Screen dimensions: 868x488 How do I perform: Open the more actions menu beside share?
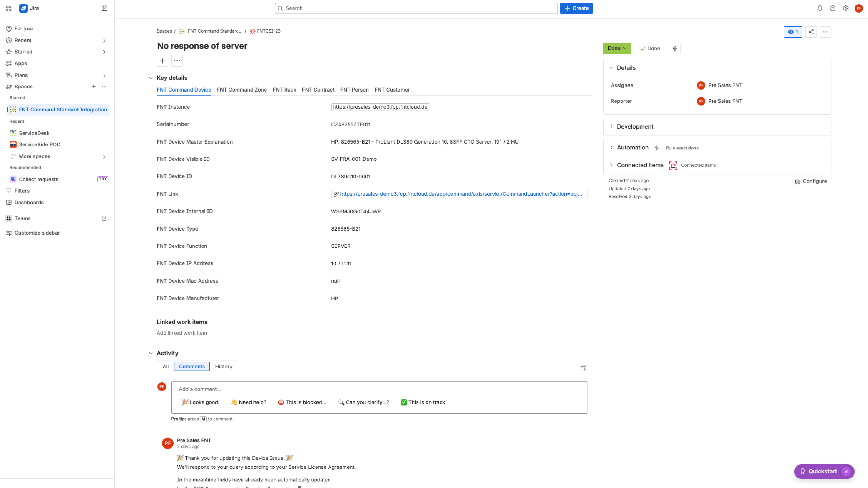(825, 32)
